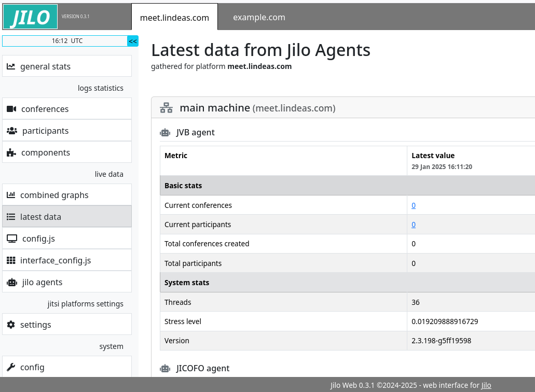Screen dimensions: 535x392
Task: Click the components puzzle piece icon
Action: pos(11,152)
